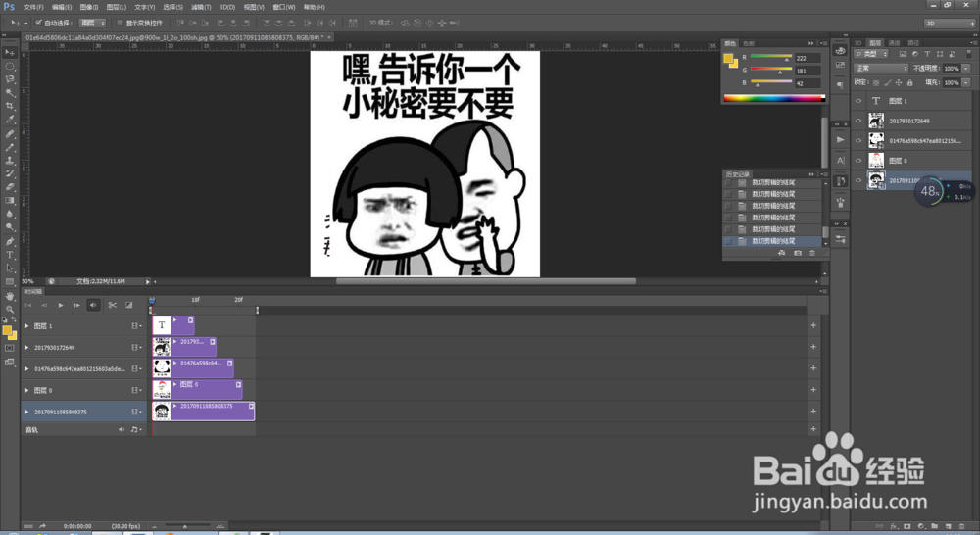Hide layer 20170911085808375 with its eye icon
The image size is (980, 535).
[x=858, y=180]
